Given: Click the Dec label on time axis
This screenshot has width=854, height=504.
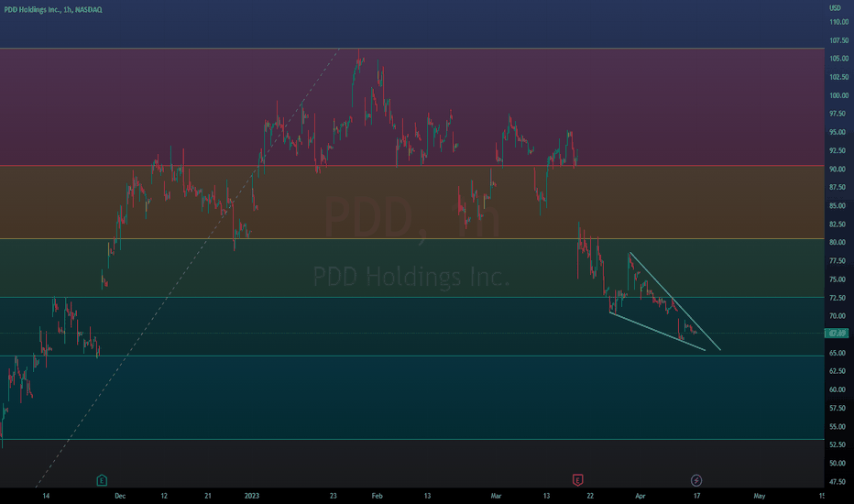Looking at the screenshot, I should point(120,496).
